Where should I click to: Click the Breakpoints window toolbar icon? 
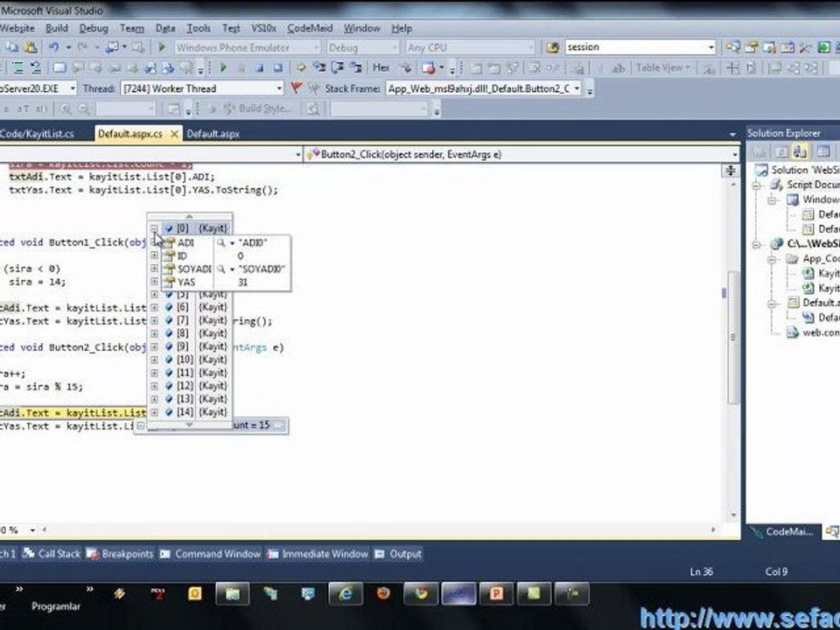coord(429,67)
